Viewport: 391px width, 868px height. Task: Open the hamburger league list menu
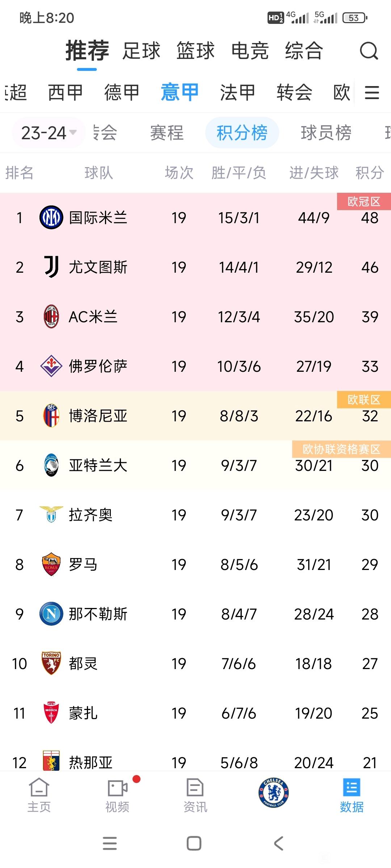coord(372,93)
